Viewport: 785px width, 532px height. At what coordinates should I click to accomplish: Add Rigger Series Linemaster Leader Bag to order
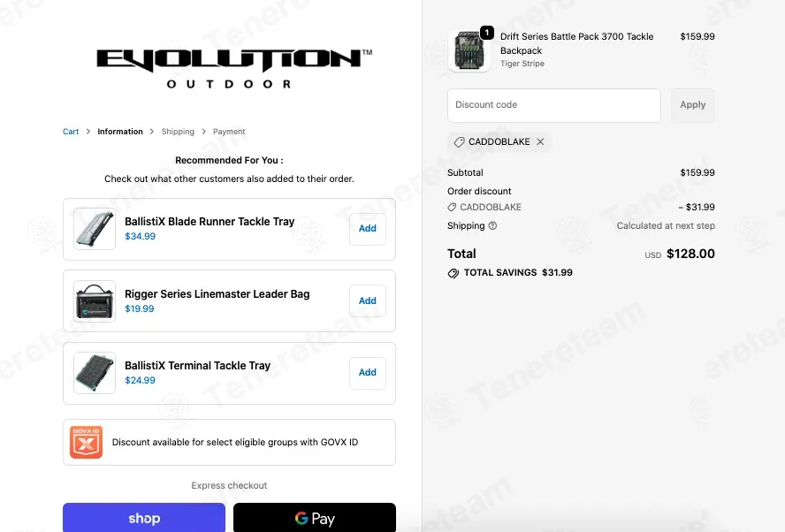coord(368,300)
